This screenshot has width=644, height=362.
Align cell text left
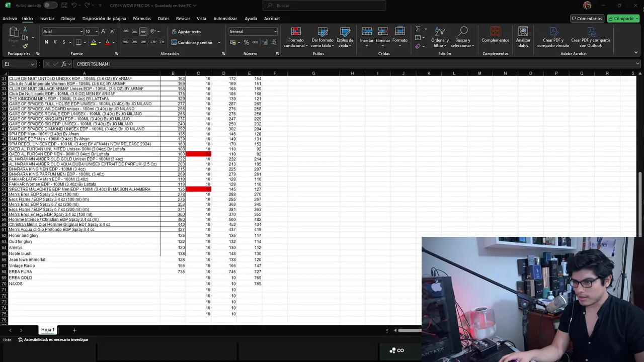tap(126, 42)
